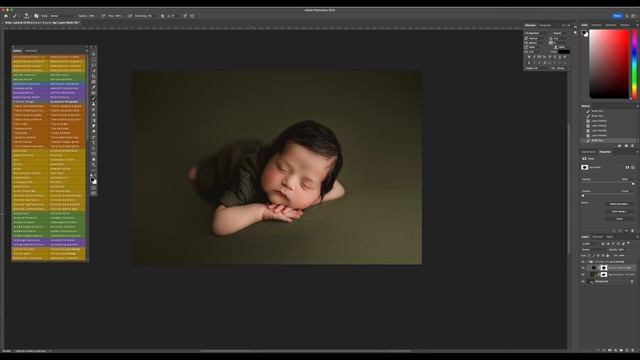Open the layer Opacity dropdown
640x360 pixels.
[x=628, y=250]
